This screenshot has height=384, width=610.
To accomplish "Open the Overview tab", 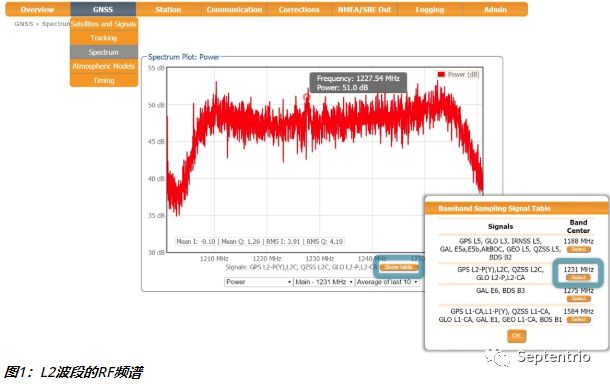I will [x=38, y=9].
